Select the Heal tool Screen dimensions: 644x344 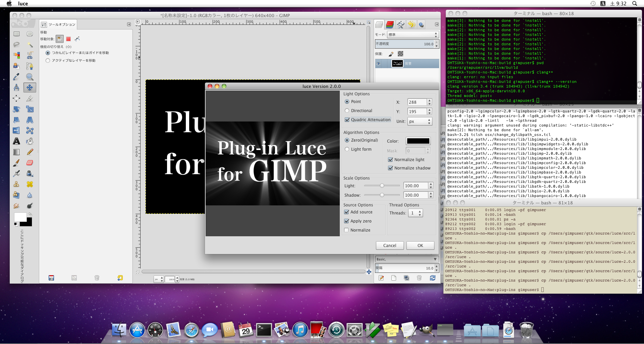click(x=30, y=184)
